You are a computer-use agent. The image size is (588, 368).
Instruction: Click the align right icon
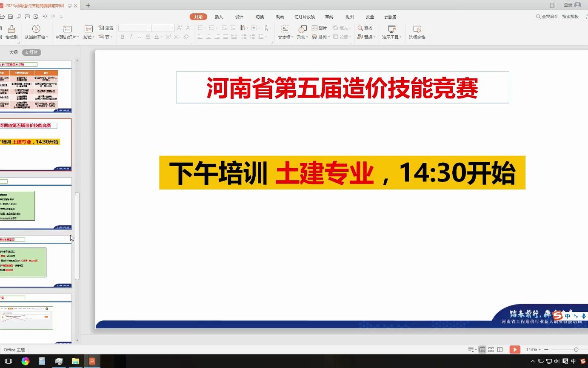(217, 37)
